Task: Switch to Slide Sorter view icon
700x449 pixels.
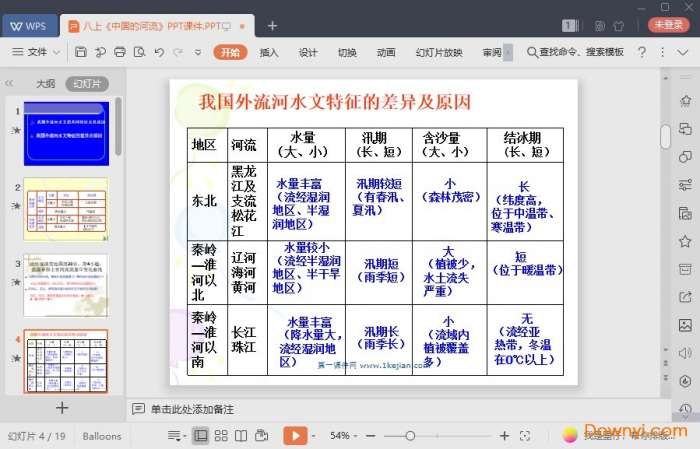Action: coord(221,436)
